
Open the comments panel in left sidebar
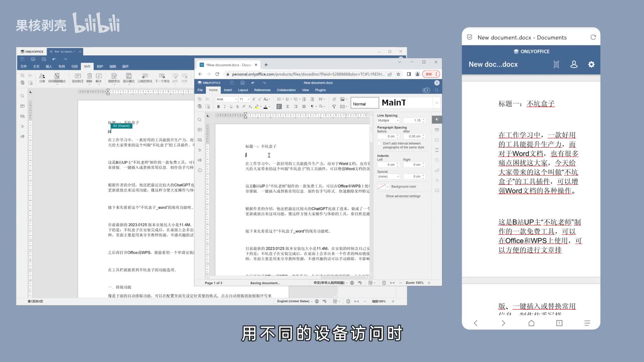200,130
